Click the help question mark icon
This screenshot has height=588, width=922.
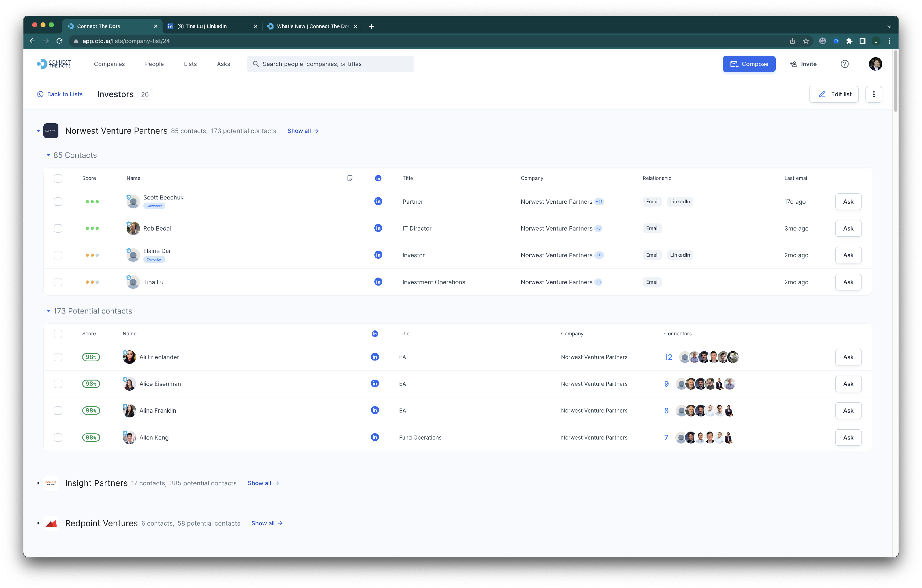pyautogui.click(x=844, y=64)
